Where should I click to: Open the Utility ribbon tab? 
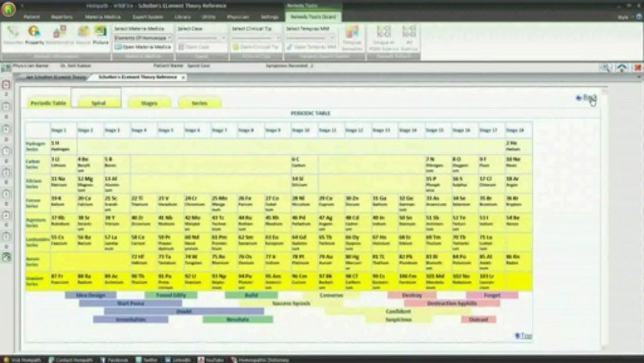pyautogui.click(x=208, y=17)
